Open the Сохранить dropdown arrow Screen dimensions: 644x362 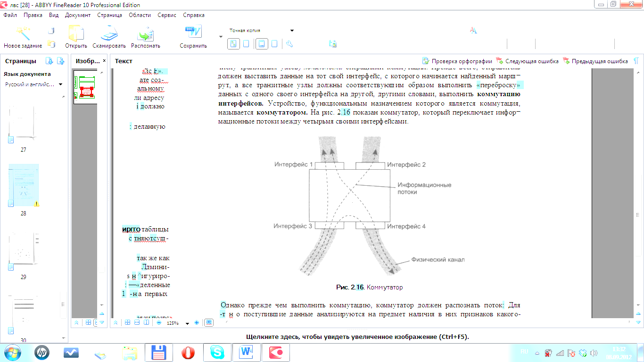[x=221, y=36]
